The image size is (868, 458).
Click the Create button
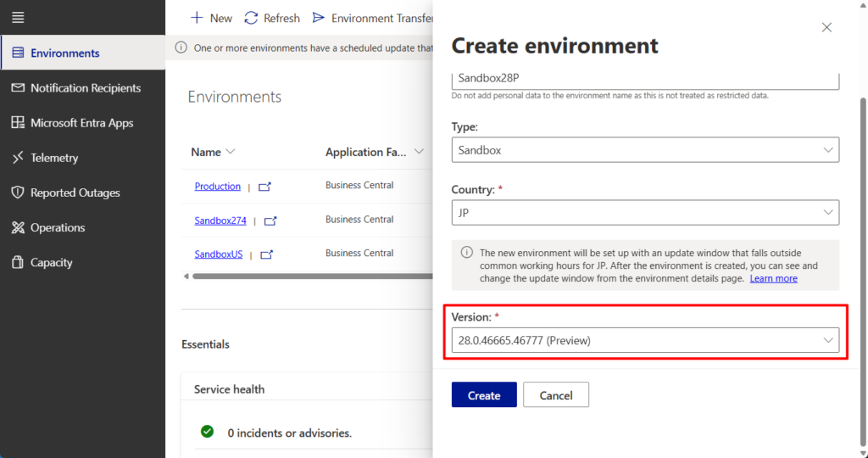(484, 395)
